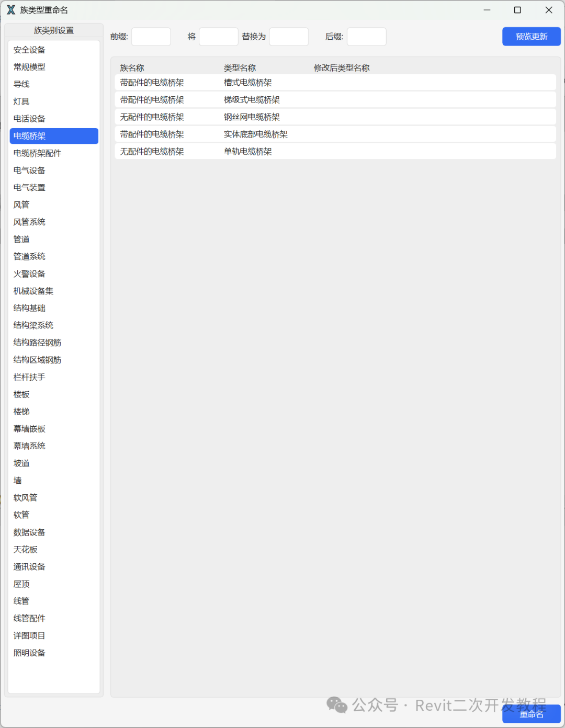Select 风管系统 category
This screenshot has width=565, height=728.
(54, 222)
